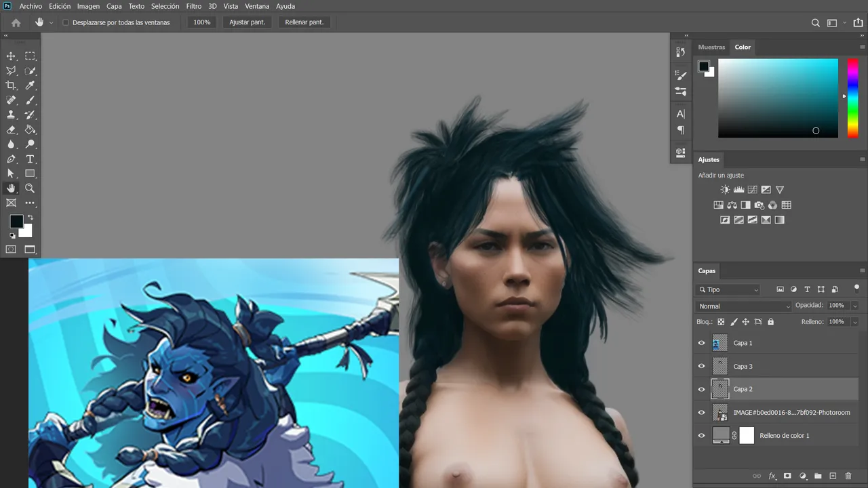Open the Archivo menu
868x488 pixels.
click(31, 6)
